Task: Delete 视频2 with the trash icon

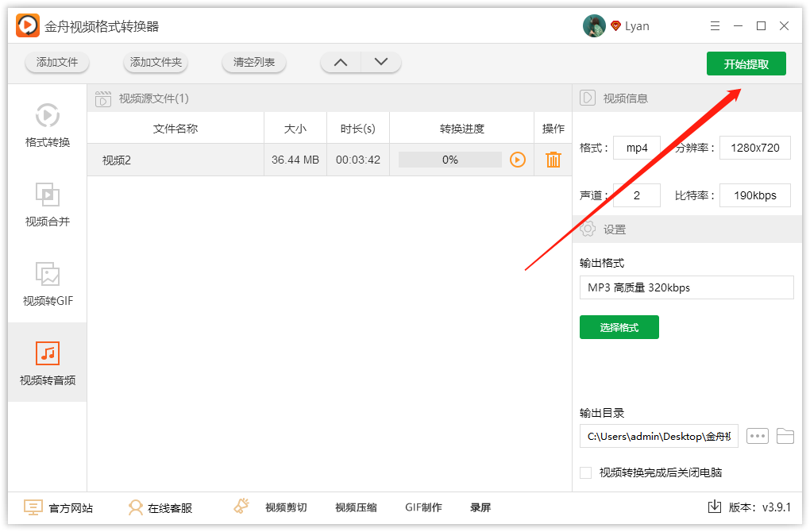Action: tap(553, 160)
